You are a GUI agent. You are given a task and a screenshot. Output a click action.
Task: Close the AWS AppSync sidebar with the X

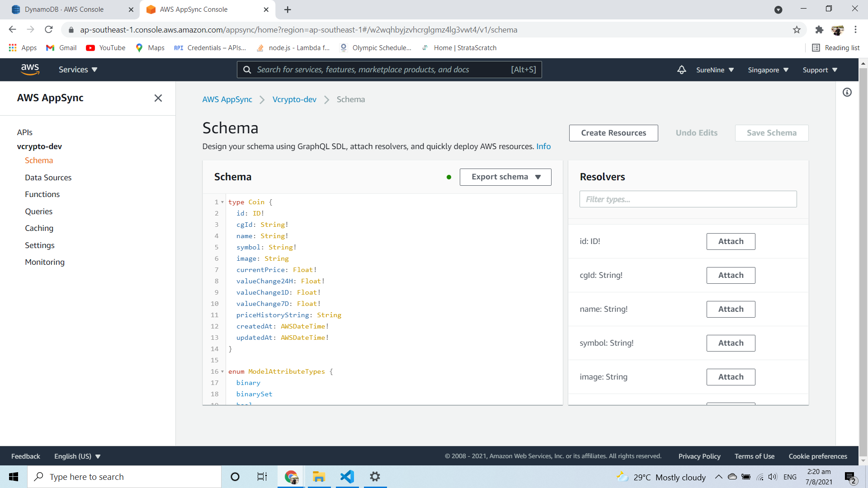tap(158, 98)
